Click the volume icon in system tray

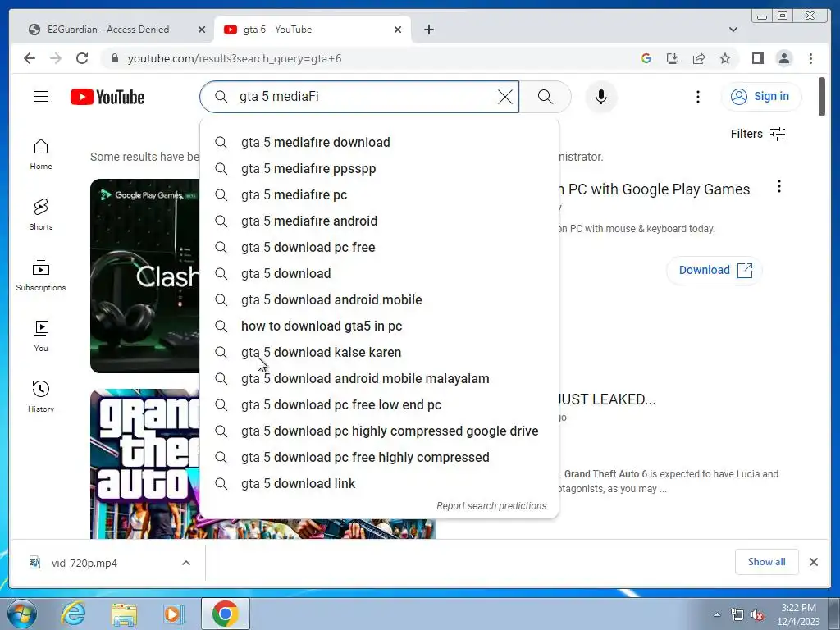[x=757, y=615]
